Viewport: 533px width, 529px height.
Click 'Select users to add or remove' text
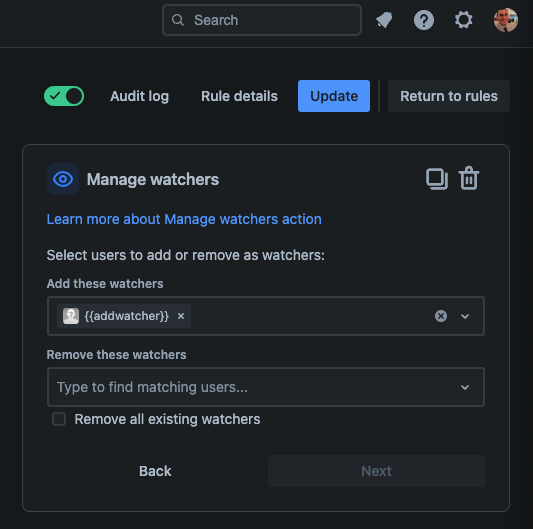coord(185,255)
